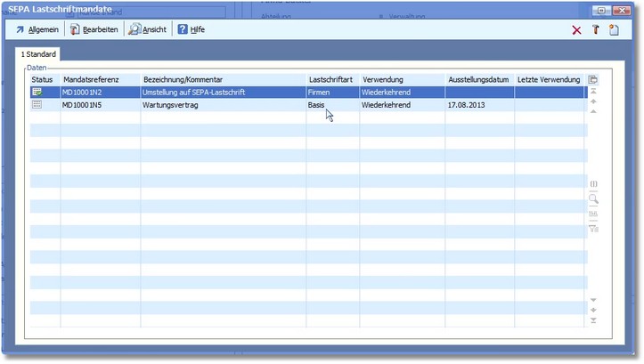Click the red X delete icon
Image resolution: width=644 pixels, height=364 pixels.
576,30
